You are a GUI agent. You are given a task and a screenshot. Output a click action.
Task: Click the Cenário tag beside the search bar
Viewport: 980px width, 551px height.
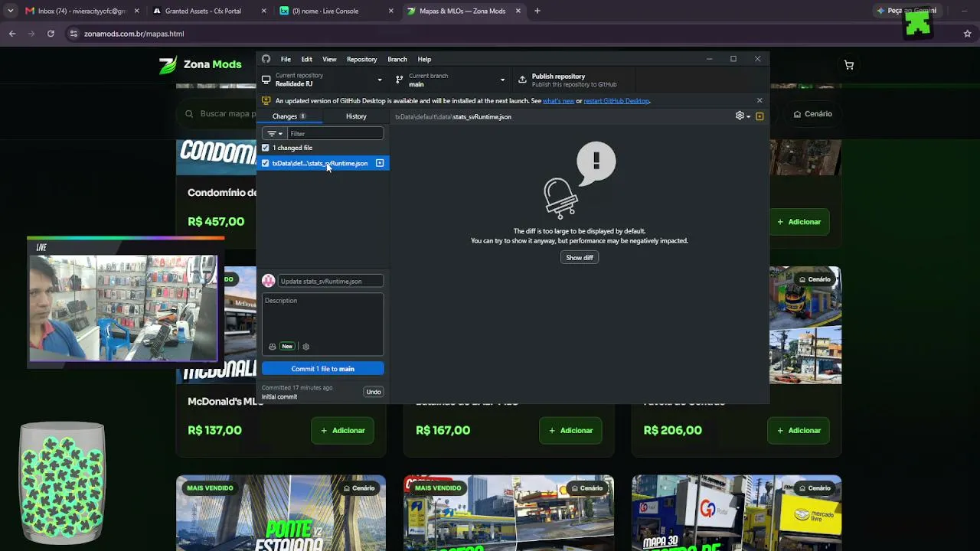[812, 114]
